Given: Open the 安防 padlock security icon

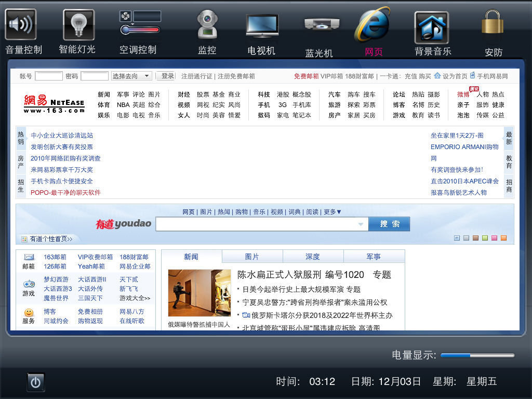Looking at the screenshot, I should [x=493, y=21].
